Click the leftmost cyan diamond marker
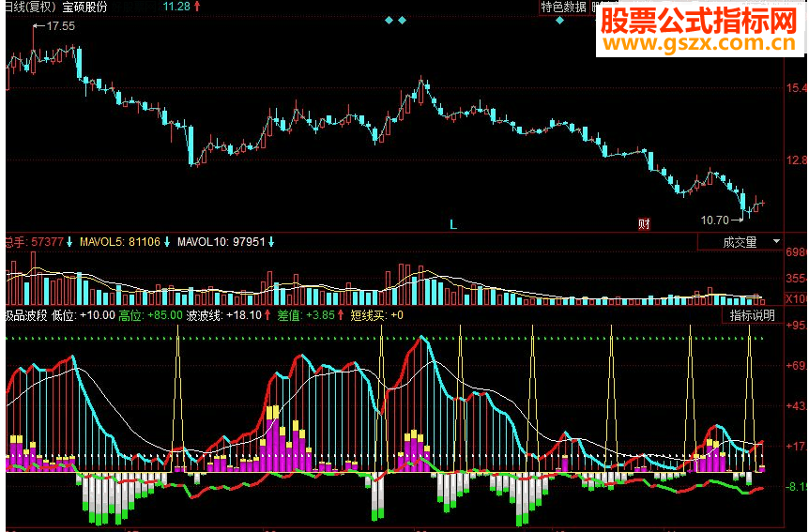 [389, 21]
